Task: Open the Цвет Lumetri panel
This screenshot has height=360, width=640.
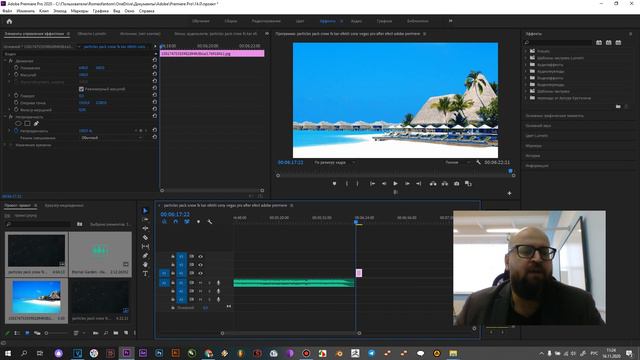Action: (x=537, y=136)
